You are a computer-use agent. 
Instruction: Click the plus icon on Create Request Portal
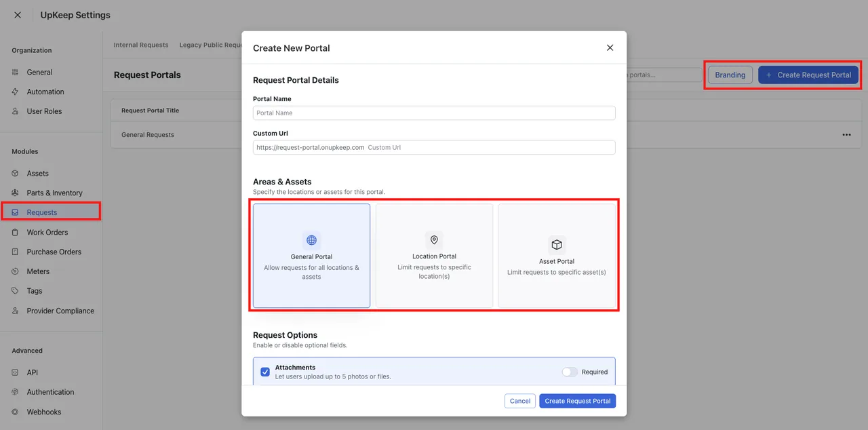(x=769, y=75)
